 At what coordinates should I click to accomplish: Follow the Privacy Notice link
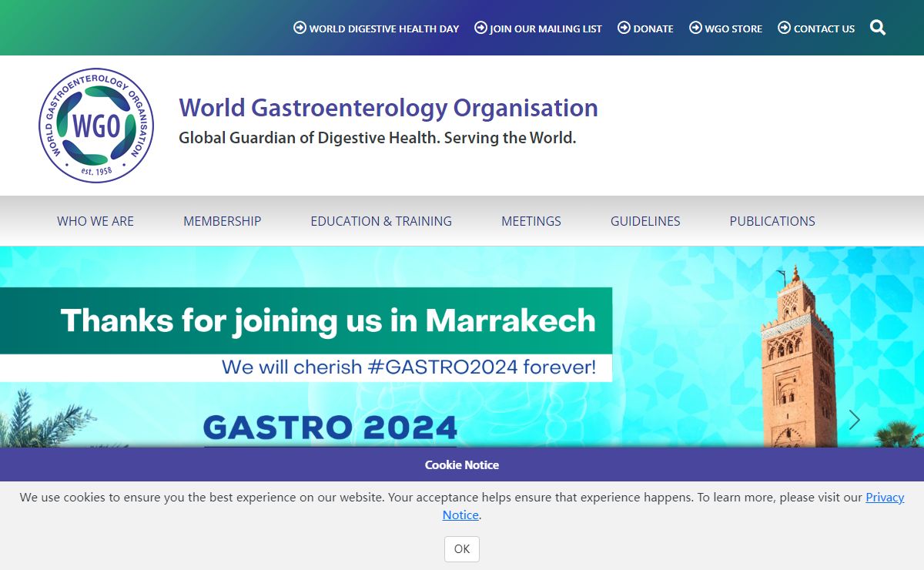[x=885, y=498]
